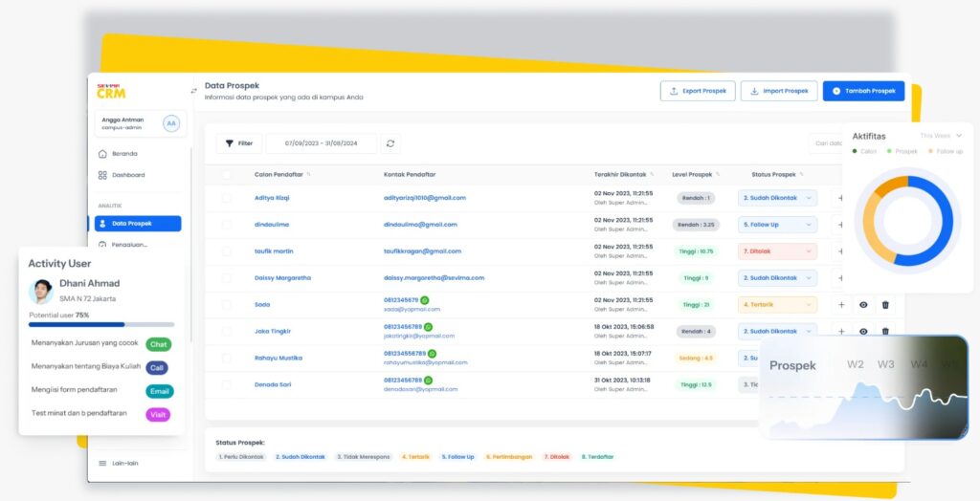Open the 'This Week' dropdown in Aktifitas
Viewport: 980px width, 501px height.
941,136
